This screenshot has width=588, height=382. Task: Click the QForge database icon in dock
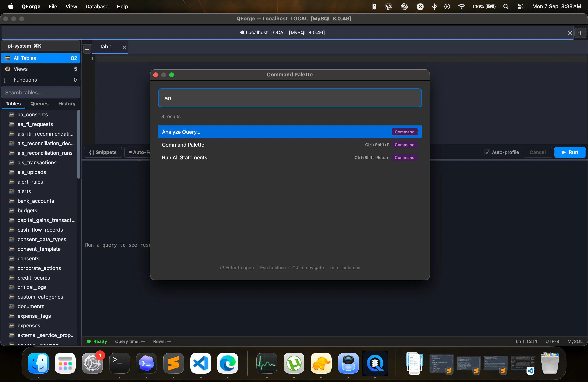(375, 363)
